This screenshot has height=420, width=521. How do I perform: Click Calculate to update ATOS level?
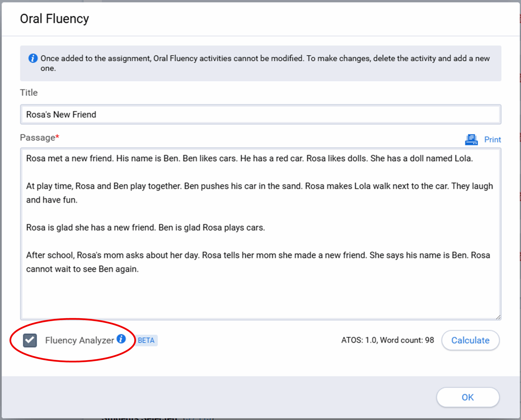click(x=470, y=340)
